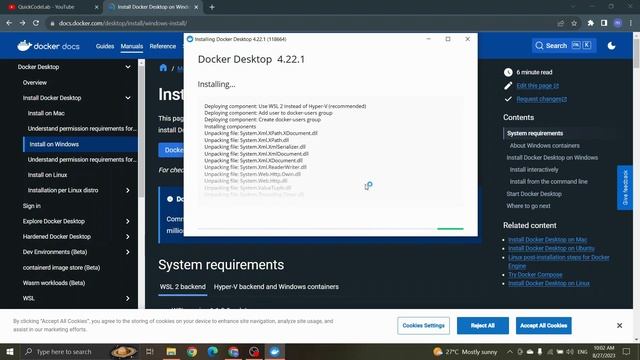
Task: Open a new browser tab
Action: pyautogui.click(x=212, y=7)
